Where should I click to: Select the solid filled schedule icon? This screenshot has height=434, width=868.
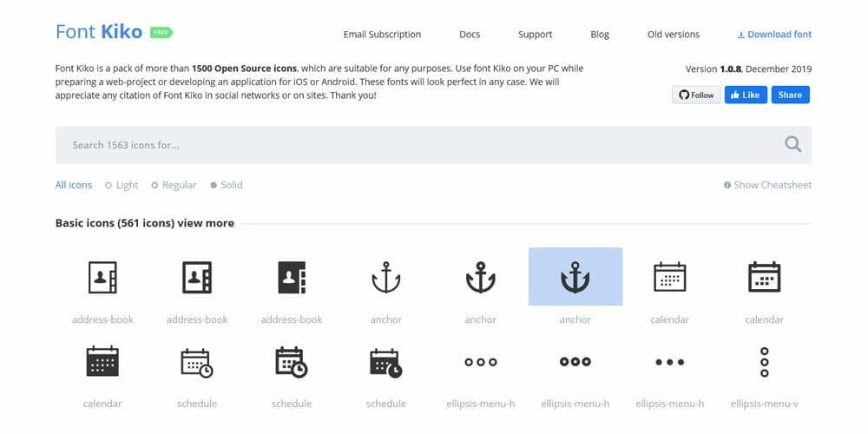click(x=386, y=363)
